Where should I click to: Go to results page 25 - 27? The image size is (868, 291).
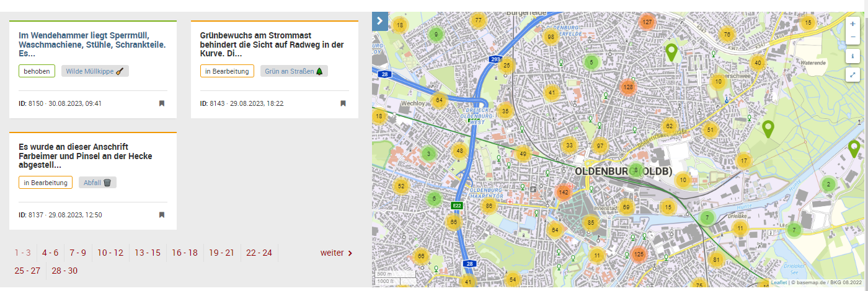click(27, 271)
